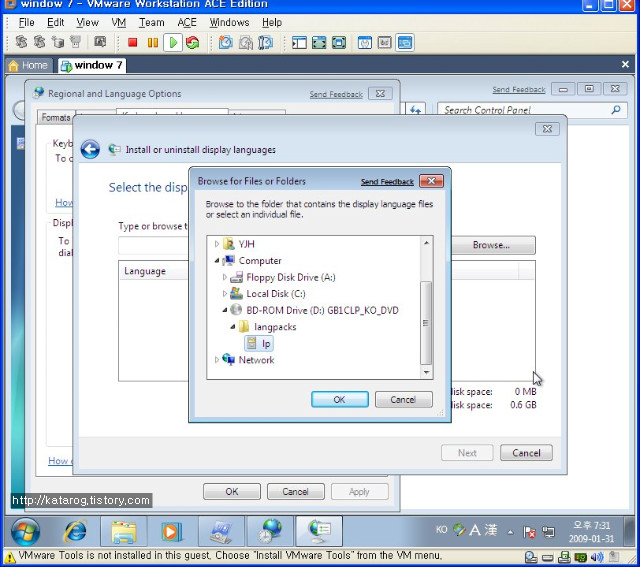The image size is (640, 567).
Task: Click the summary view toolbar icon
Action: pyautogui.click(x=364, y=42)
